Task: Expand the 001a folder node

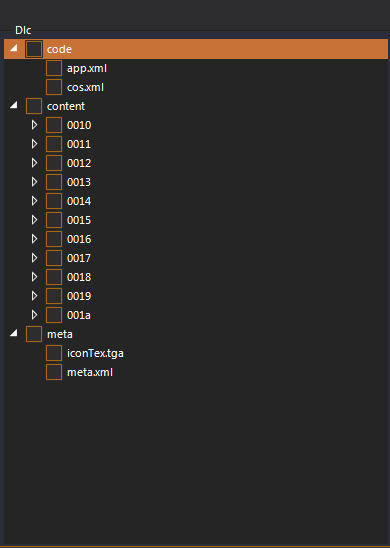Action: click(x=34, y=315)
